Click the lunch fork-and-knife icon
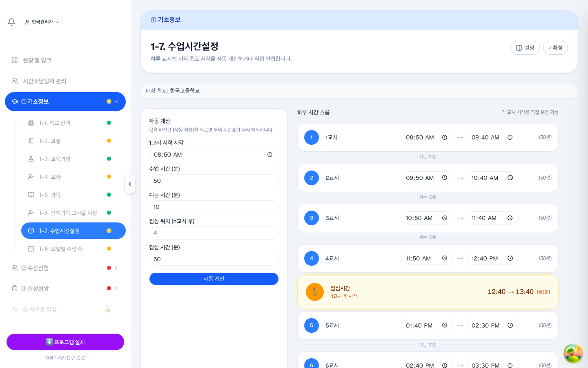 (315, 292)
